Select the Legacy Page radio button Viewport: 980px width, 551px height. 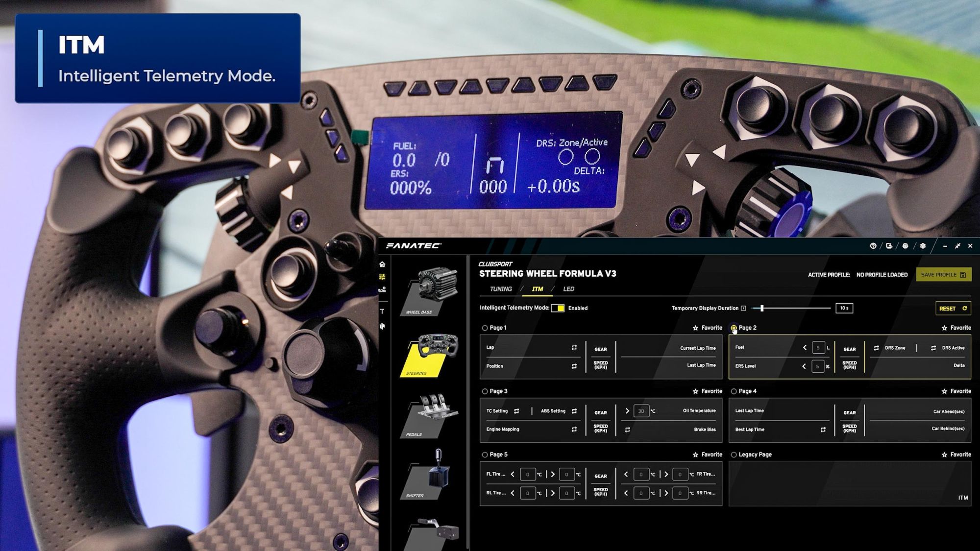734,455
